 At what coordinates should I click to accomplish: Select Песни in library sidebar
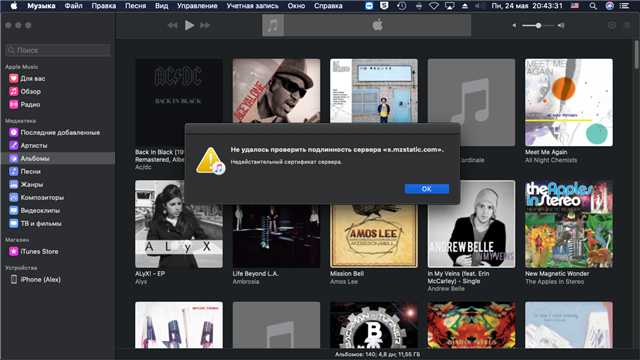coord(58,171)
